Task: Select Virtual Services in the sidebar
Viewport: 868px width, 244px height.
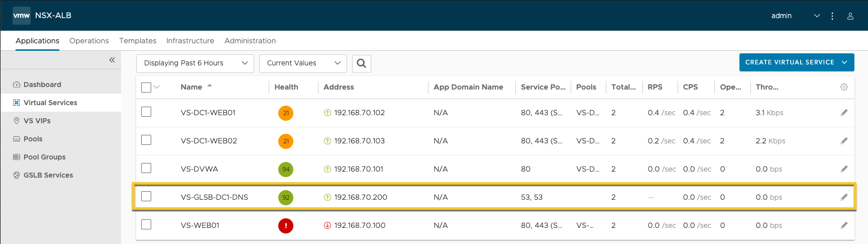Action: pos(61,103)
